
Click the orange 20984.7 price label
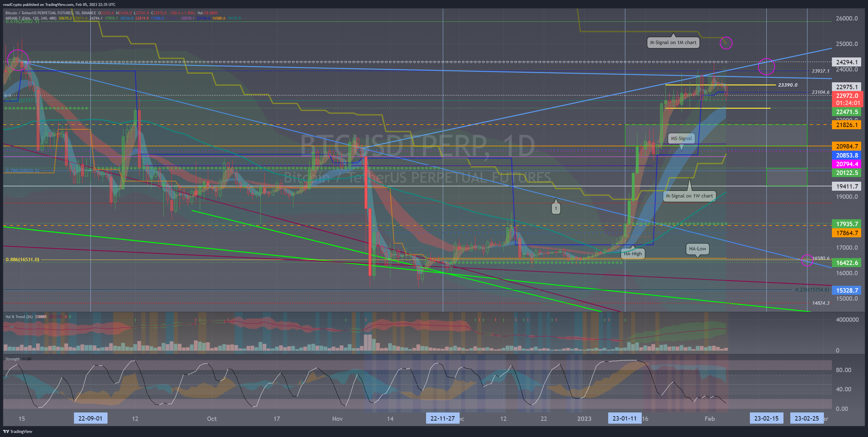(x=847, y=146)
